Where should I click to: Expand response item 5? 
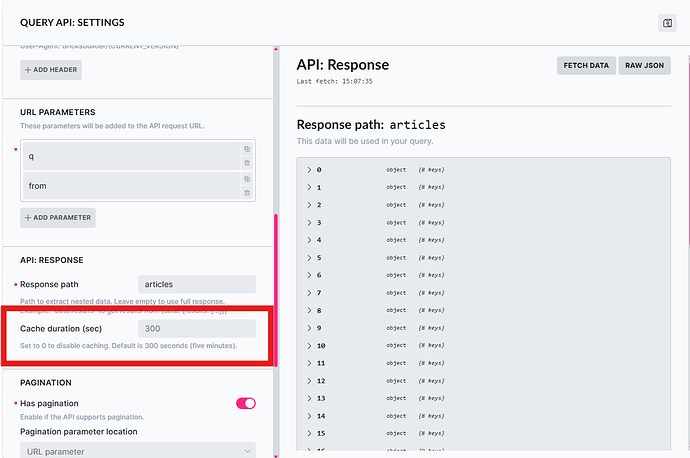pos(310,258)
